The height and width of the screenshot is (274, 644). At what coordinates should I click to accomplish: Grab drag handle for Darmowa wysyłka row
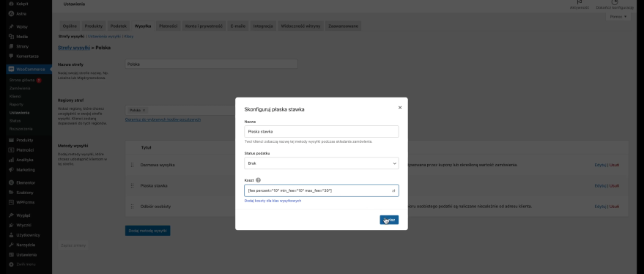coord(133,165)
